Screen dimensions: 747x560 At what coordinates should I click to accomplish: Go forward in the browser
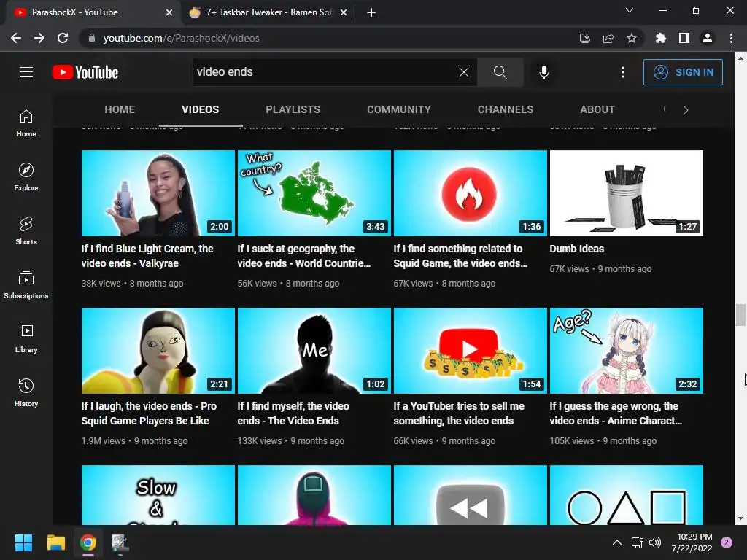coord(39,38)
